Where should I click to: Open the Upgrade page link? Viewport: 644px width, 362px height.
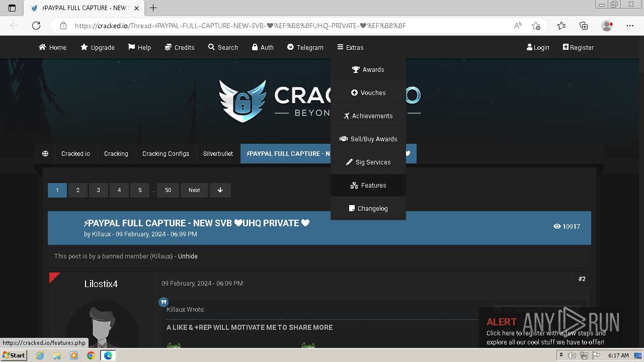pyautogui.click(x=98, y=47)
